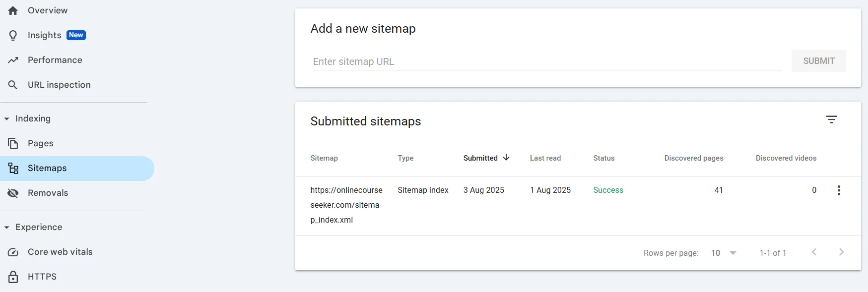Click the SUBMIT button

point(819,61)
